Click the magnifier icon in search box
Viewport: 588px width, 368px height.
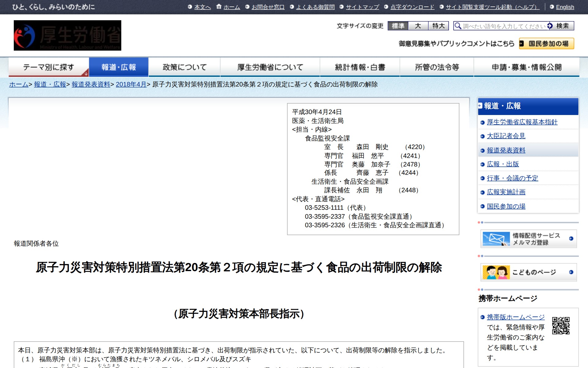458,26
